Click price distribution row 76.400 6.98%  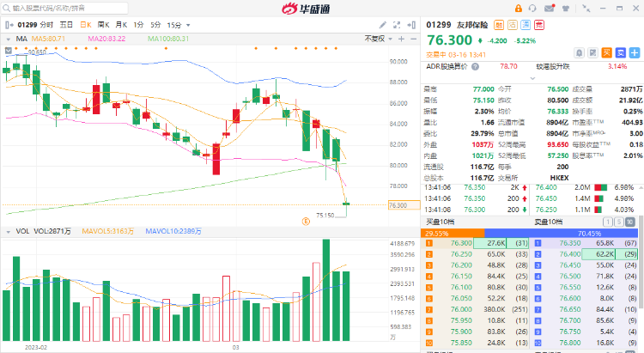pos(585,187)
